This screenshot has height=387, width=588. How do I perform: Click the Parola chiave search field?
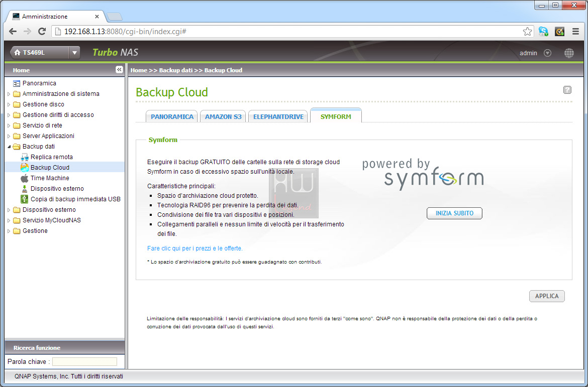(84, 361)
